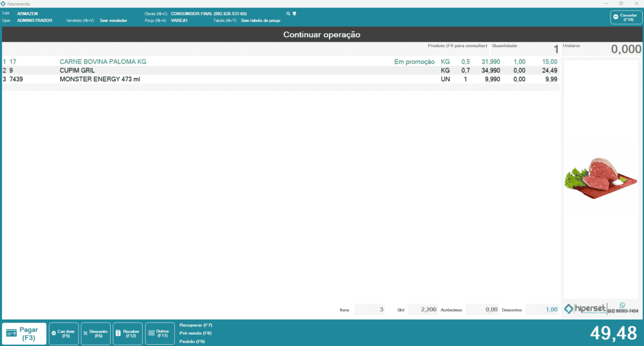Click the Pagar (F3) payment button
This screenshot has width=644, height=346.
(x=25, y=333)
